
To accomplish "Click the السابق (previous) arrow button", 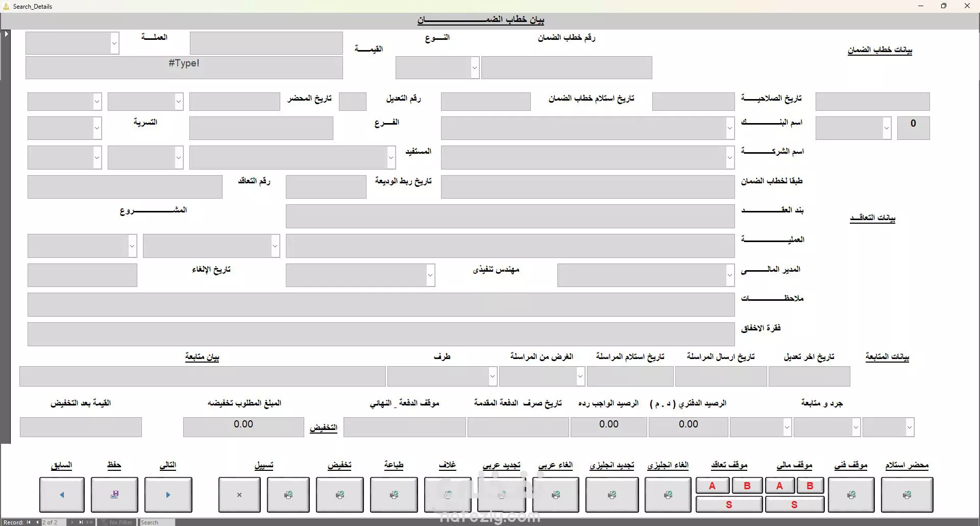I will 62,494.
